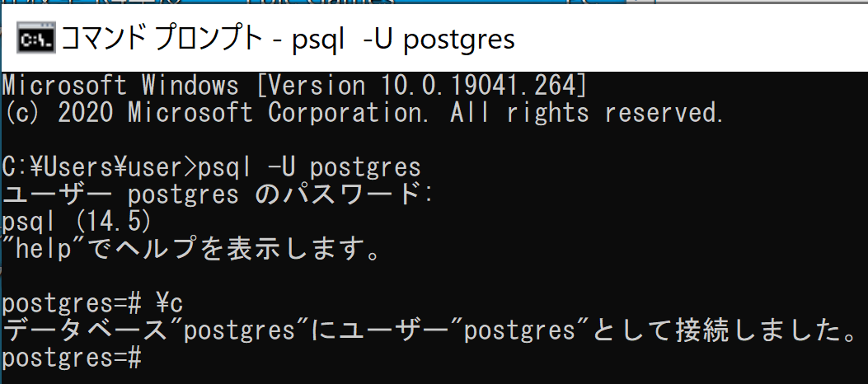This screenshot has height=384, width=868.
Task: Click the '"help"でヘルプを表示します。' line
Action: coord(191,250)
